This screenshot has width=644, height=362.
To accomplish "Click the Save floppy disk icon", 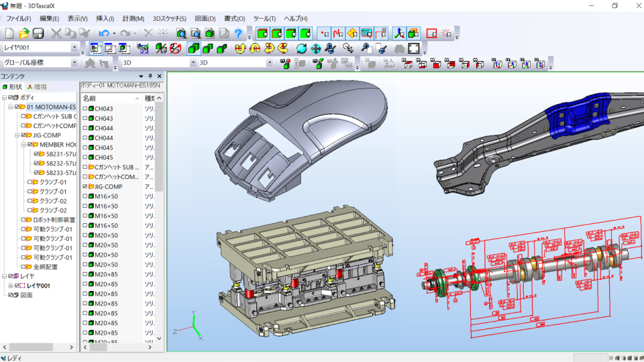I will (x=38, y=33).
